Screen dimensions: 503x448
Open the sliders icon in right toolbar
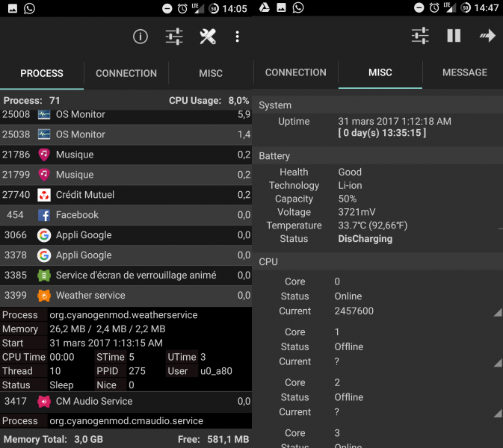coord(420,36)
